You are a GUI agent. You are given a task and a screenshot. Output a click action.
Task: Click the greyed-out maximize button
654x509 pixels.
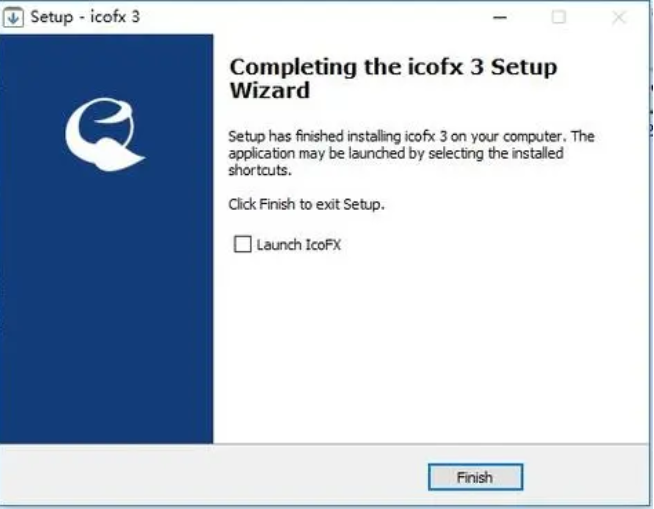click(x=558, y=18)
